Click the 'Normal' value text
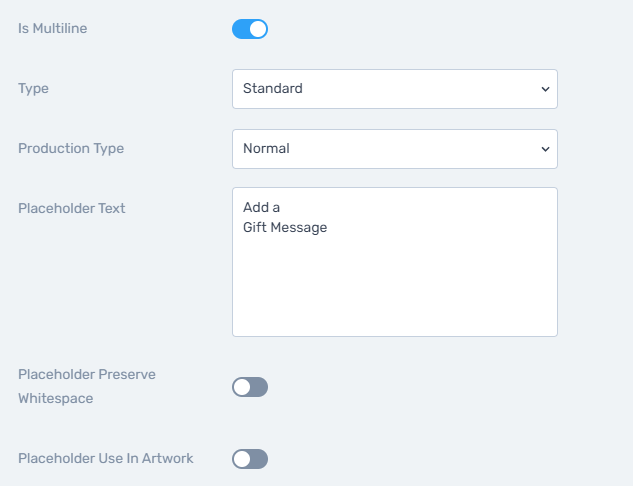Screen dimensions: 633x486 coord(266,149)
